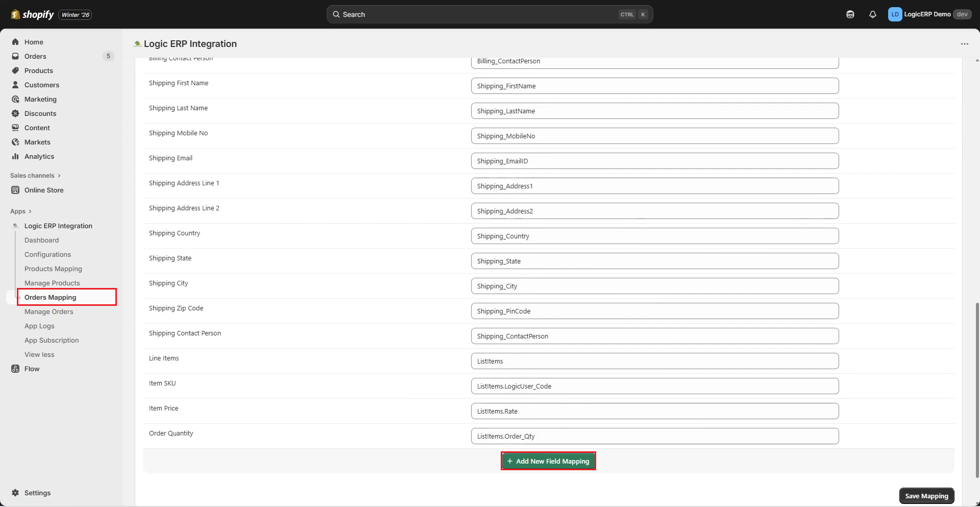This screenshot has width=980, height=507.
Task: Open Products Mapping submenu item
Action: pyautogui.click(x=53, y=269)
